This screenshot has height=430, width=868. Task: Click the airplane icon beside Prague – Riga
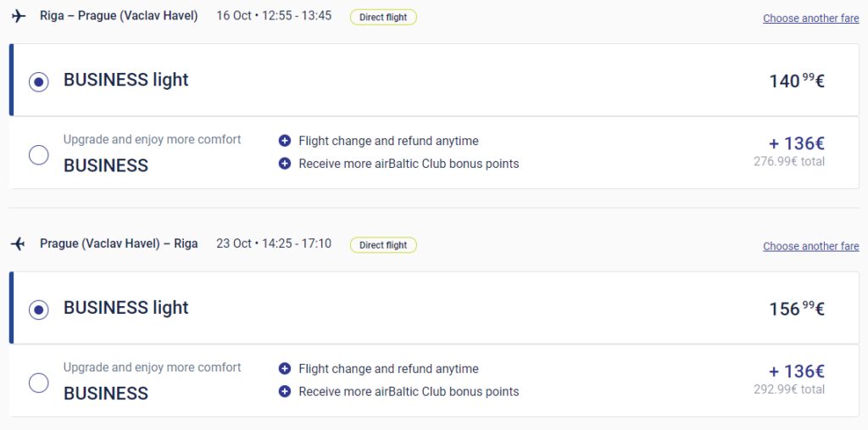(x=19, y=244)
